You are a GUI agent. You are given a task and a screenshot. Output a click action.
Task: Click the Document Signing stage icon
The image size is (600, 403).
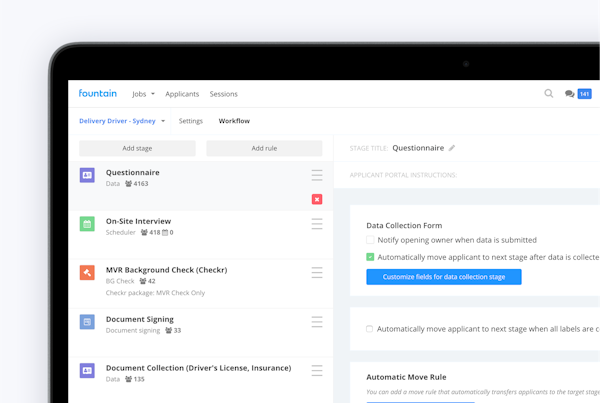tap(87, 322)
